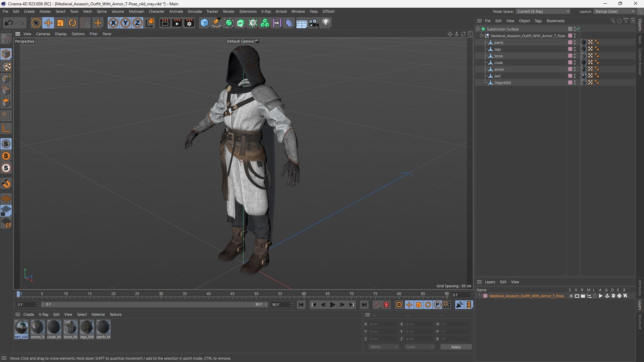Image resolution: width=644 pixels, height=362 pixels.
Task: Click pink layer swatch in Layers panel
Action: coord(485,296)
